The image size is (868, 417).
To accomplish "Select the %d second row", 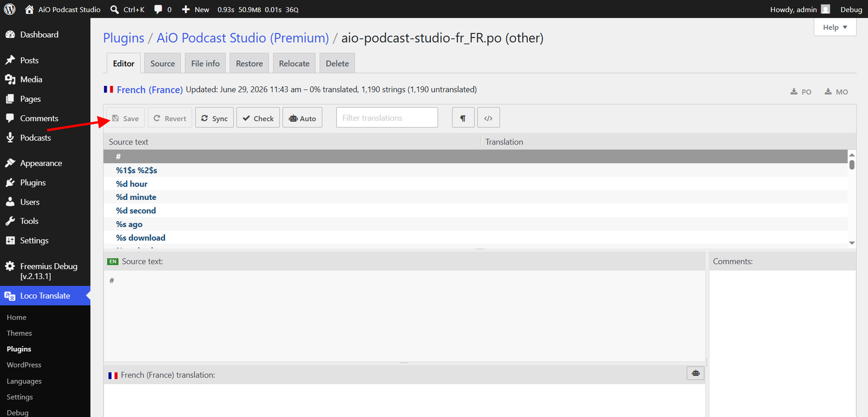I will coord(475,211).
